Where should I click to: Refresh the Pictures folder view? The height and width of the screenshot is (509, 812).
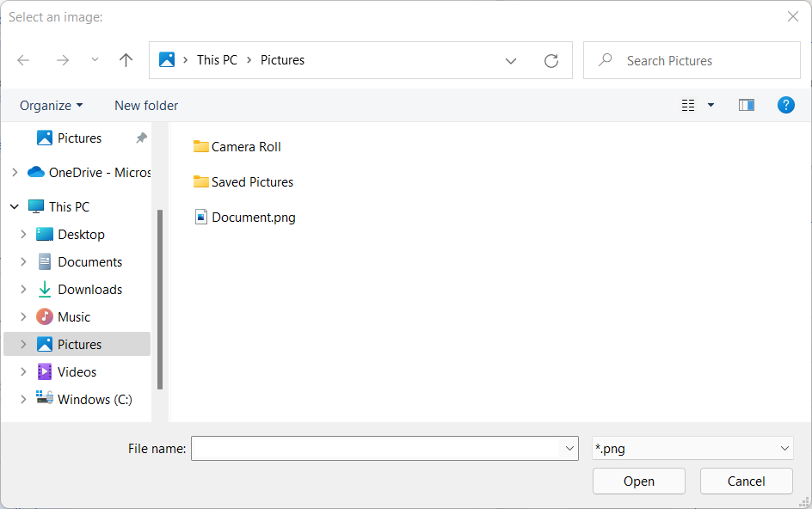551,59
